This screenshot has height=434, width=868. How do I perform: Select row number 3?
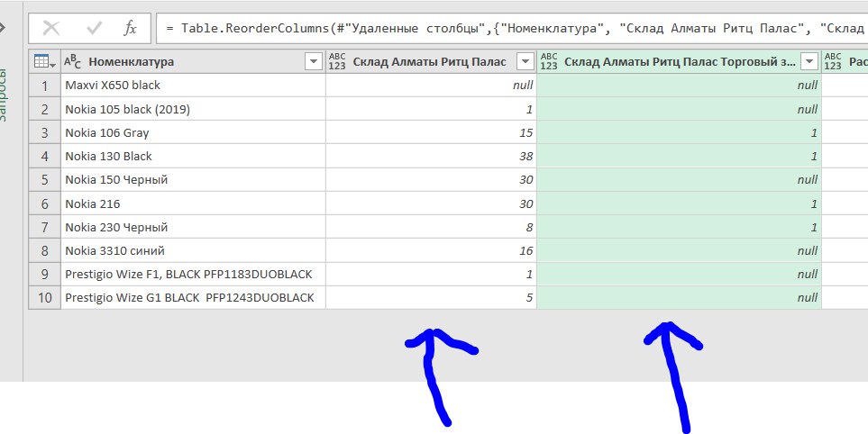44,132
